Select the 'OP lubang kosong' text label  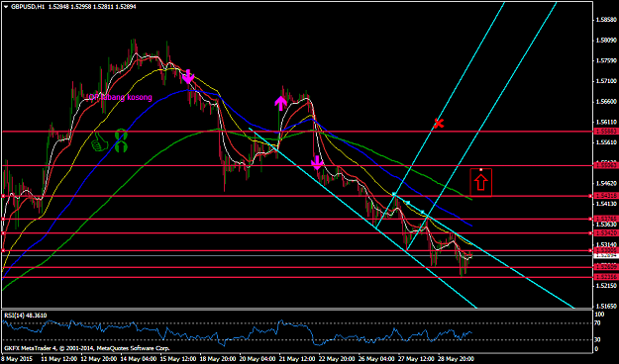120,97
